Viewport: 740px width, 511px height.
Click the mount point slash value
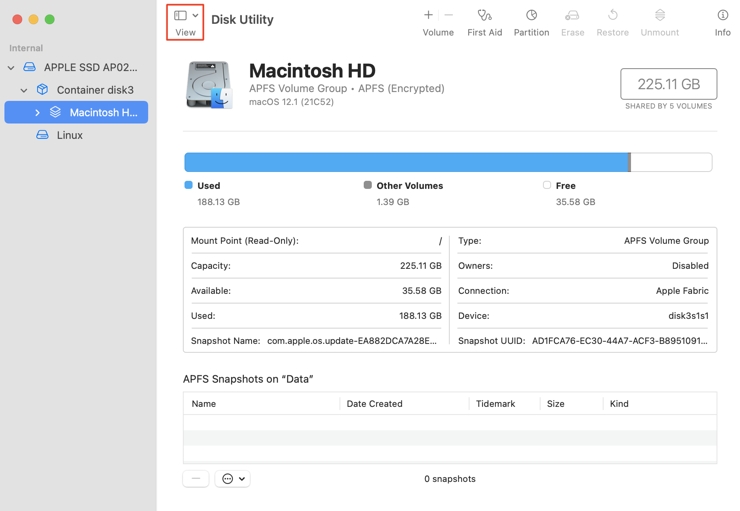(x=440, y=241)
